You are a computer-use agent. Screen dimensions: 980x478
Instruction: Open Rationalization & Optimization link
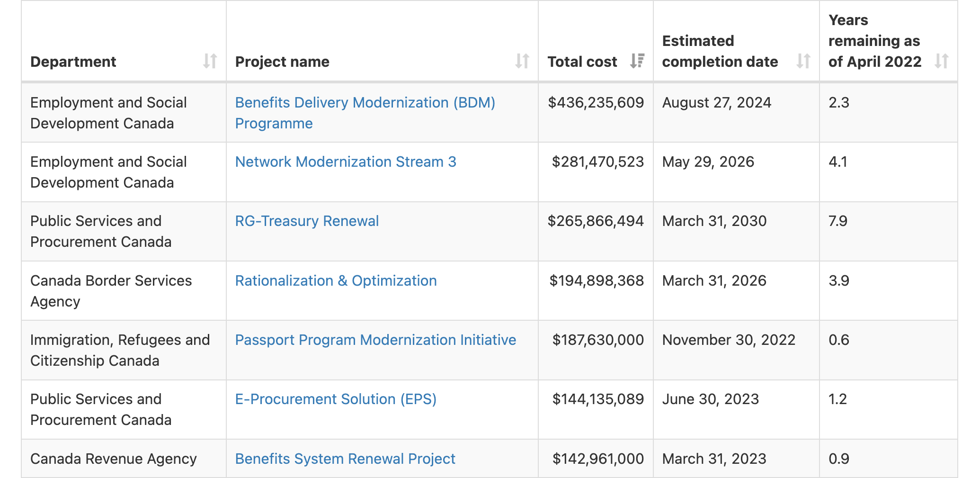(x=336, y=281)
